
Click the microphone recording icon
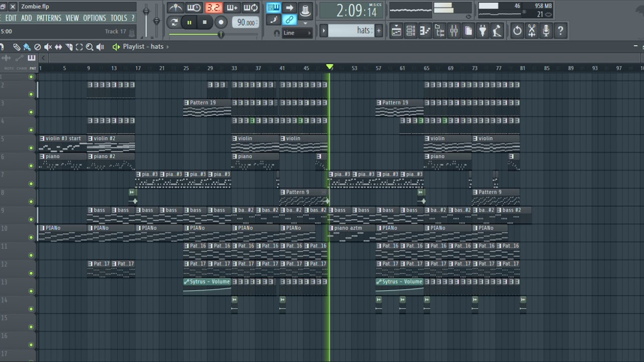point(546,31)
